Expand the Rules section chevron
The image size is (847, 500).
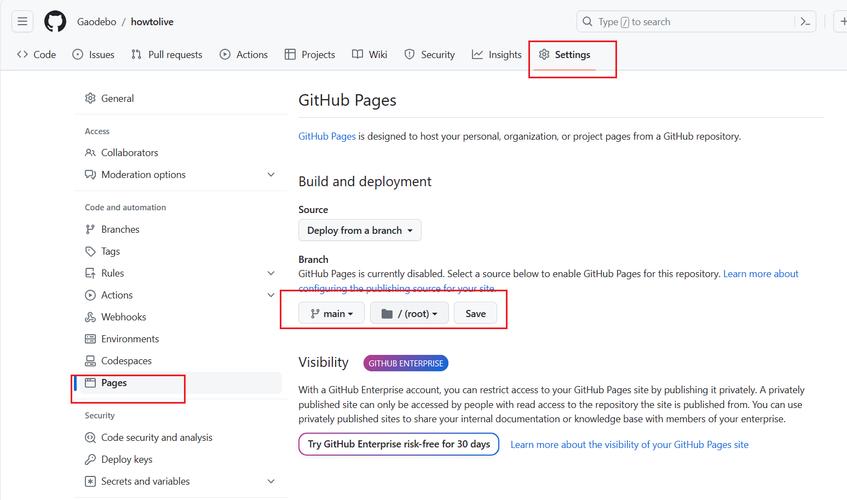click(271, 273)
